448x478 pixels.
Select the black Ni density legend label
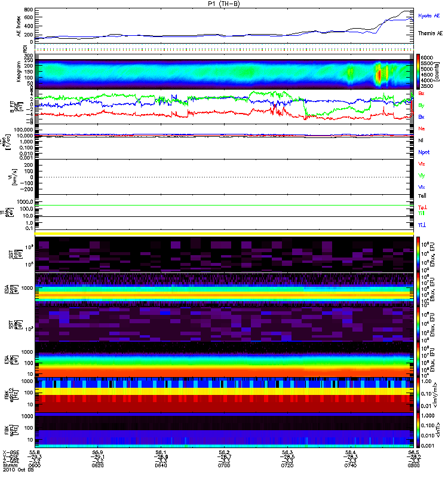pos(421,140)
